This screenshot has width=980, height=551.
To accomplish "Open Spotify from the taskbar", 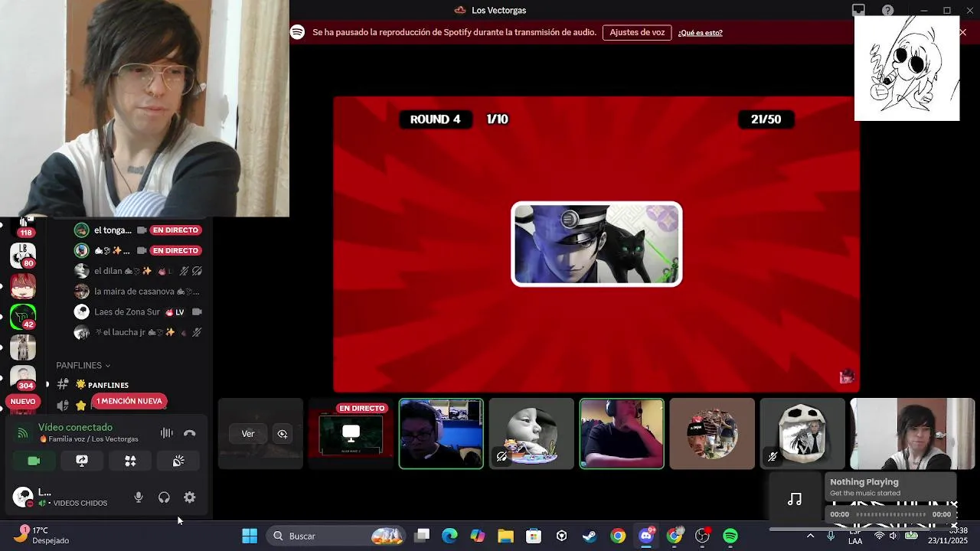I will pos(730,536).
